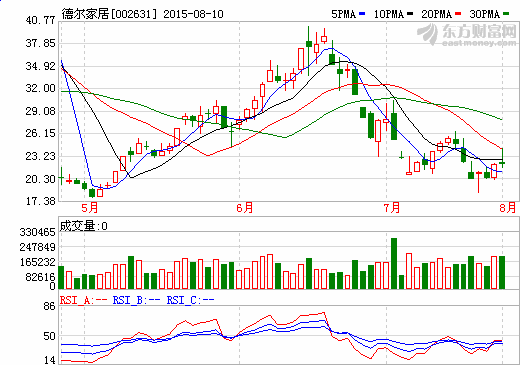The image size is (520, 365).
Task: Select the RSI_B indicator label
Action: (x=136, y=300)
